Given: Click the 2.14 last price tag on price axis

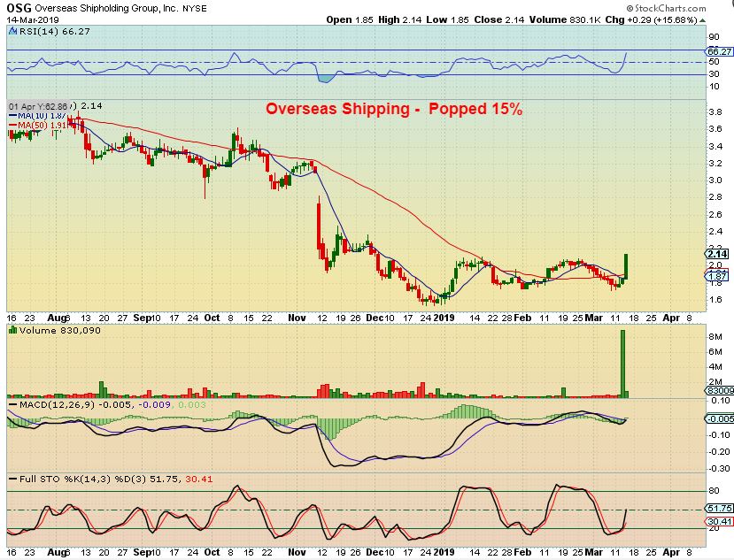Looking at the screenshot, I should [x=717, y=254].
